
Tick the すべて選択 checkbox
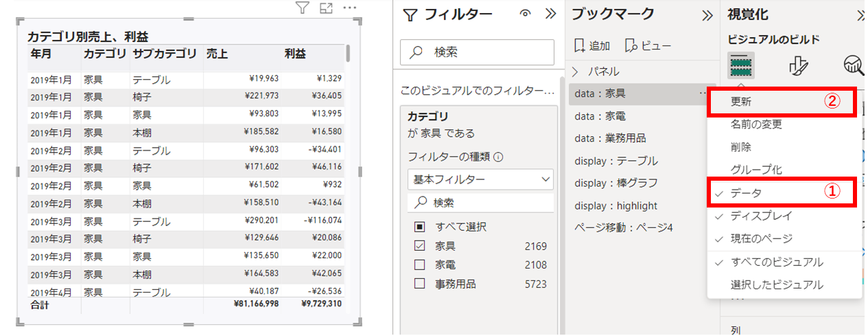[x=419, y=227]
